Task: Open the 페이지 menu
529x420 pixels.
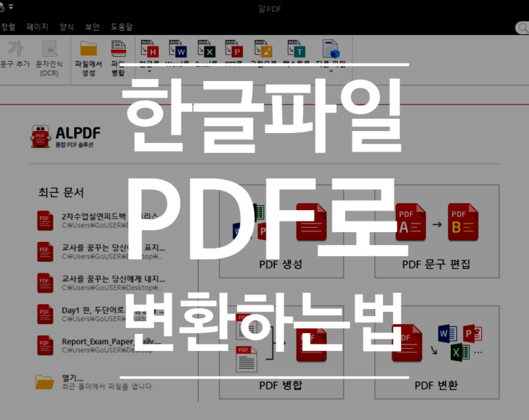Action: 38,26
